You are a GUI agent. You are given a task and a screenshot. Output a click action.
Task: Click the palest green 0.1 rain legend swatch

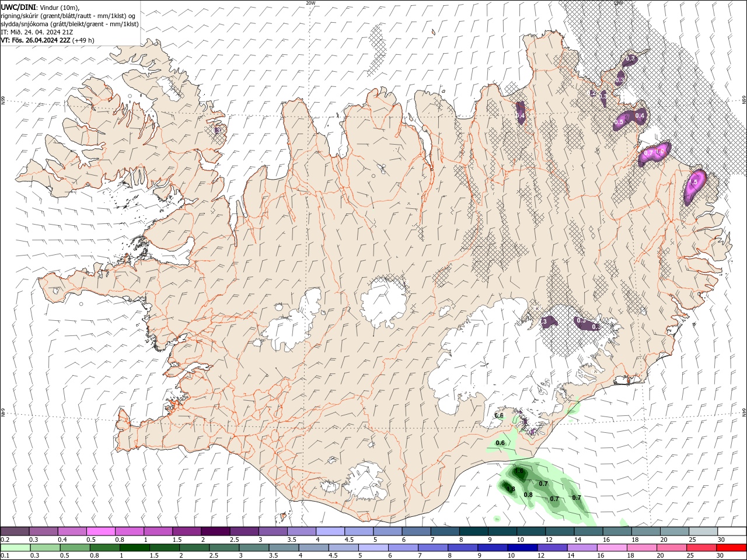point(15,548)
